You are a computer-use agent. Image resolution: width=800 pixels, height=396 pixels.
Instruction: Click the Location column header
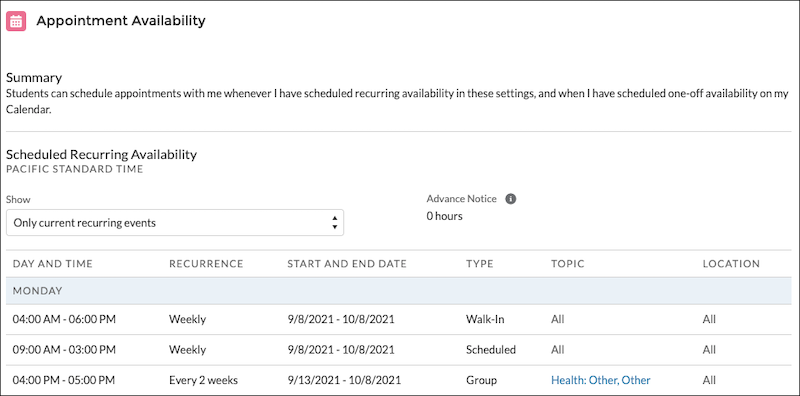[731, 264]
